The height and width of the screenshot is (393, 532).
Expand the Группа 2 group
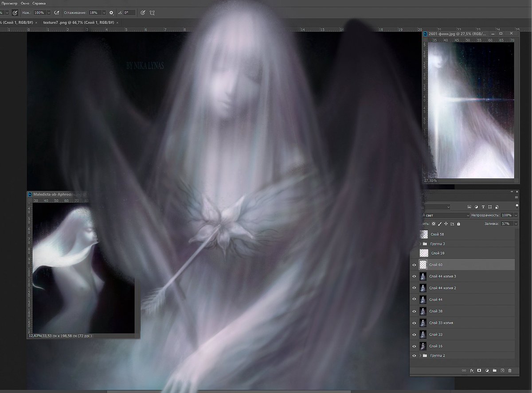(x=420, y=356)
